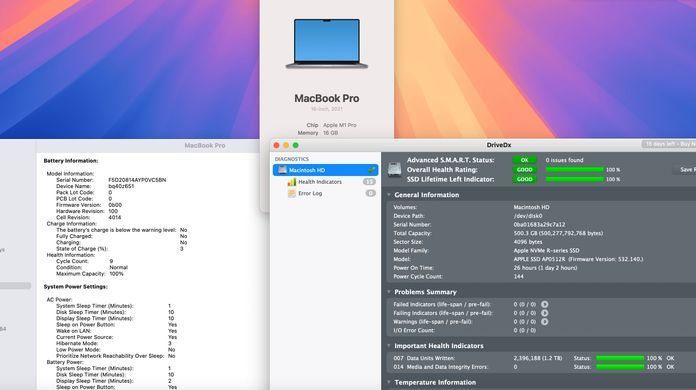Viewport: 696px width, 390px height.
Task: Click the Error Log notepad icon
Action: 292,193
